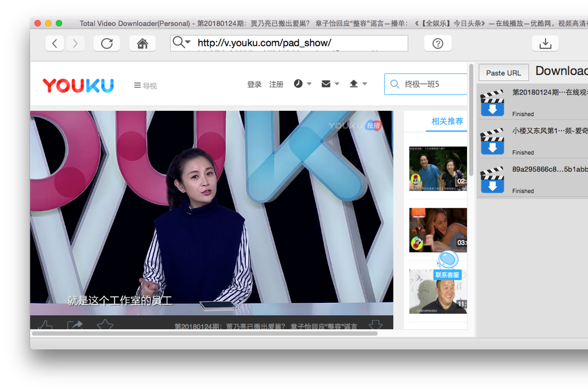The image size is (588, 392).
Task: Open the home page via house icon
Action: pyautogui.click(x=143, y=44)
